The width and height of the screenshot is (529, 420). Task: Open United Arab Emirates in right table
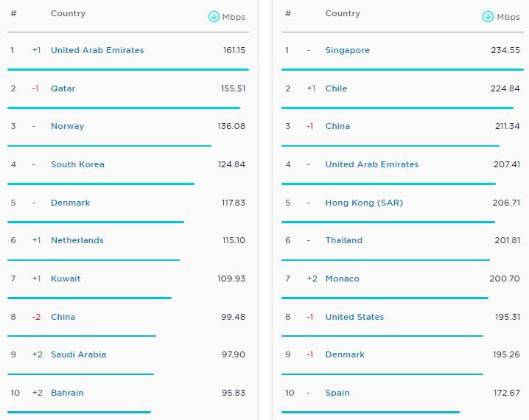coord(371,164)
